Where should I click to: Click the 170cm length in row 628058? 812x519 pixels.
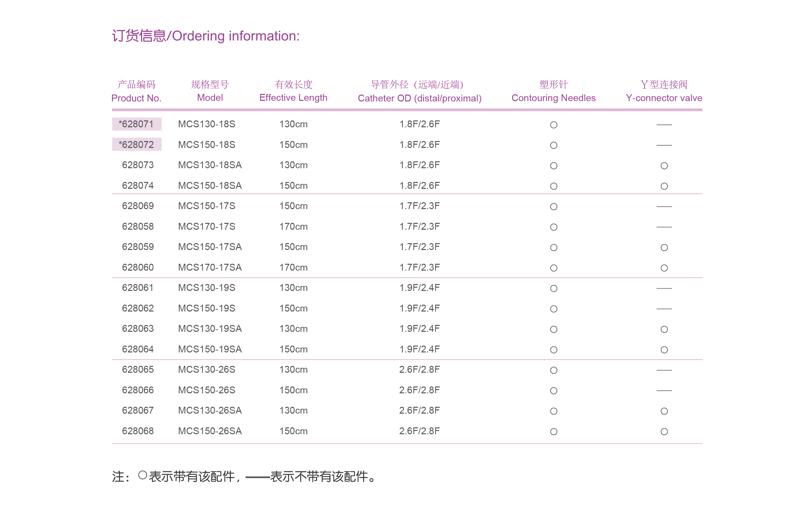click(293, 226)
